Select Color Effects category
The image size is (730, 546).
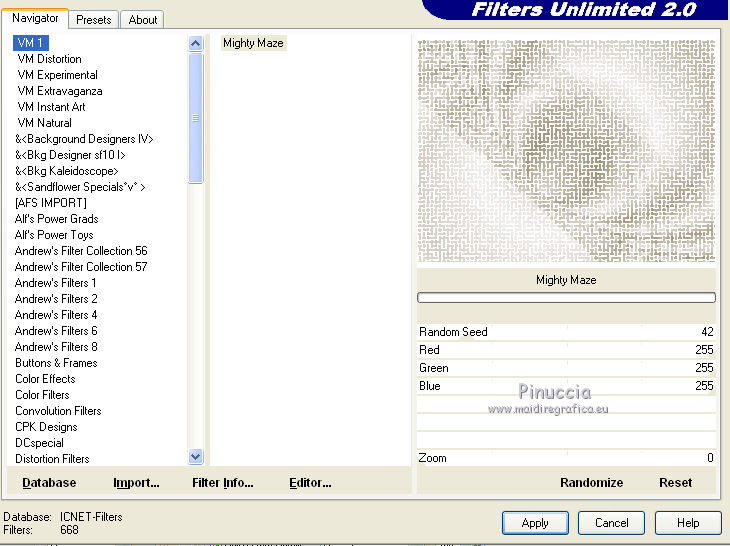click(45, 379)
